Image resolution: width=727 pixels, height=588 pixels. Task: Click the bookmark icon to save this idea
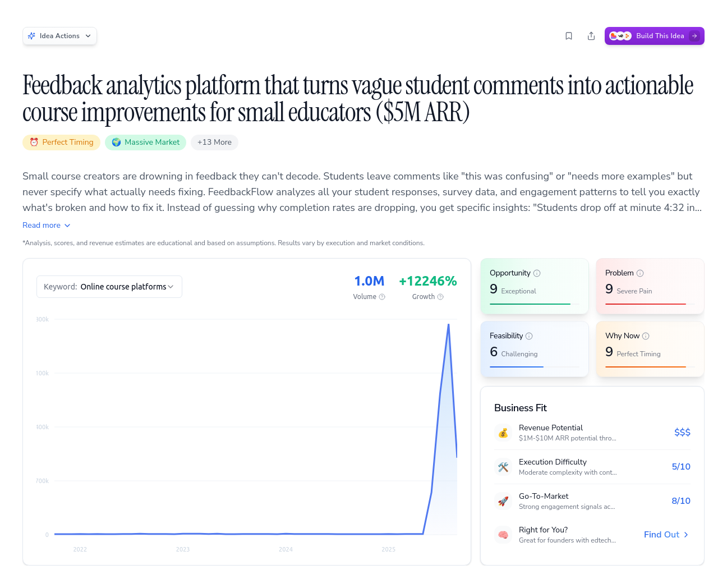click(x=569, y=35)
